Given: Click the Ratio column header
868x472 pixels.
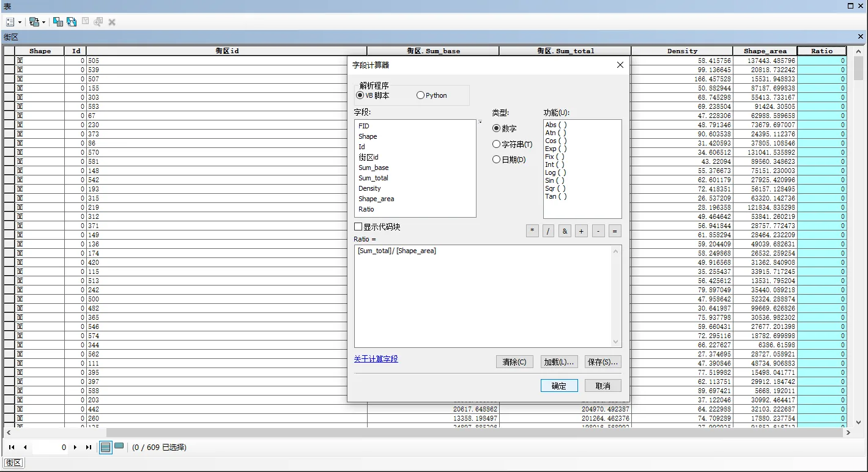Looking at the screenshot, I should point(822,51).
